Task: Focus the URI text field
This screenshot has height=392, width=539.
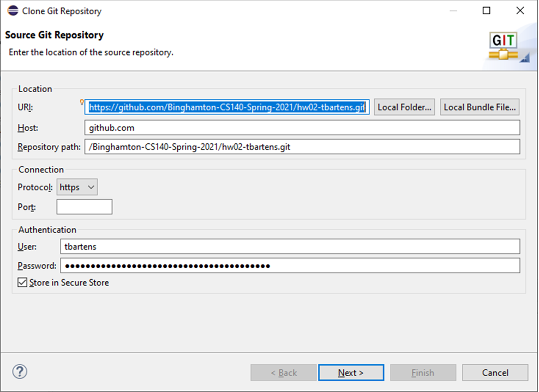Action: click(x=227, y=107)
